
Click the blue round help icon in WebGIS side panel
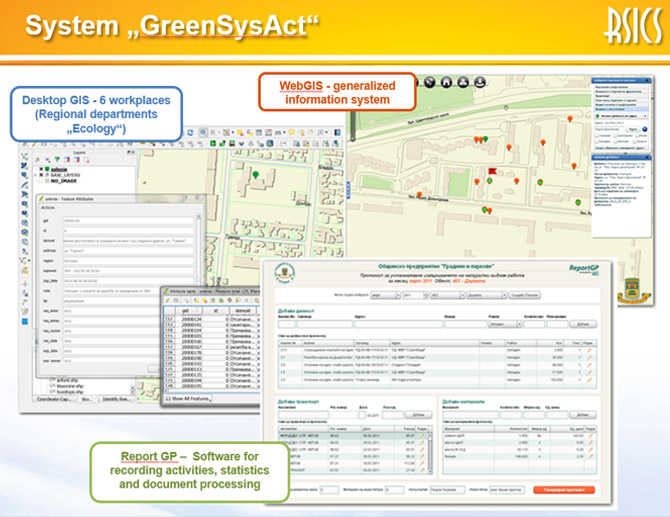(x=645, y=129)
